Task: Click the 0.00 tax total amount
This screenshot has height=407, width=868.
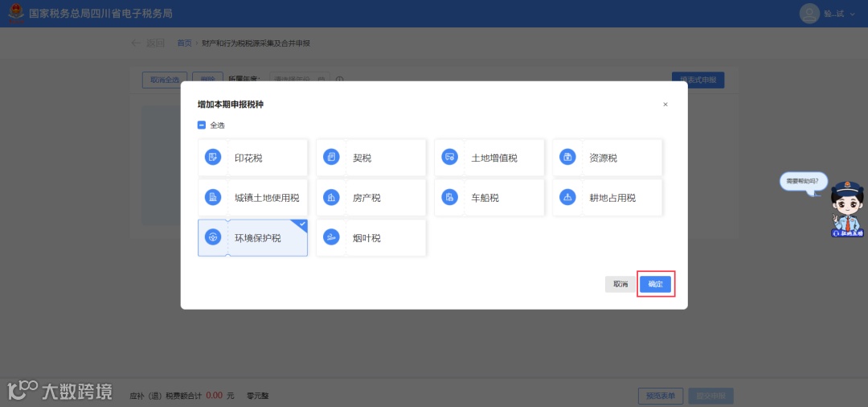Action: [215, 396]
